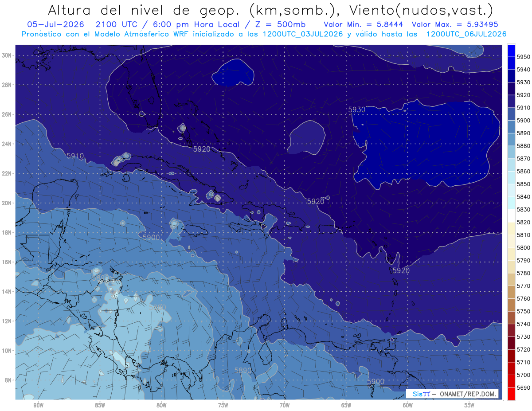Click the init time '1200UTC_03JUL2026'
This screenshot has width=532, height=411.
pyautogui.click(x=303, y=34)
